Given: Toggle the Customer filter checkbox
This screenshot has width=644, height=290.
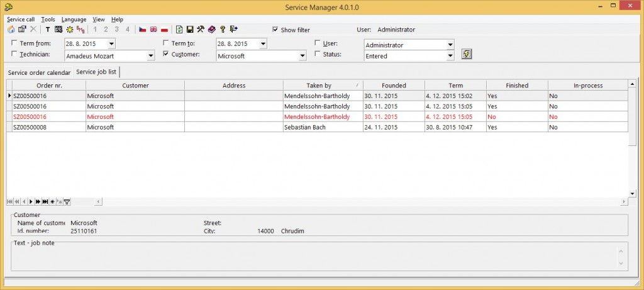Looking at the screenshot, I should click(166, 55).
